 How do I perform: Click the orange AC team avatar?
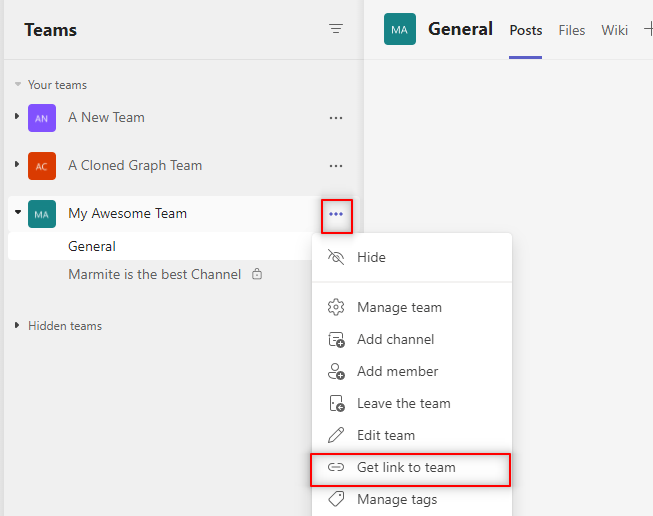tap(42, 166)
